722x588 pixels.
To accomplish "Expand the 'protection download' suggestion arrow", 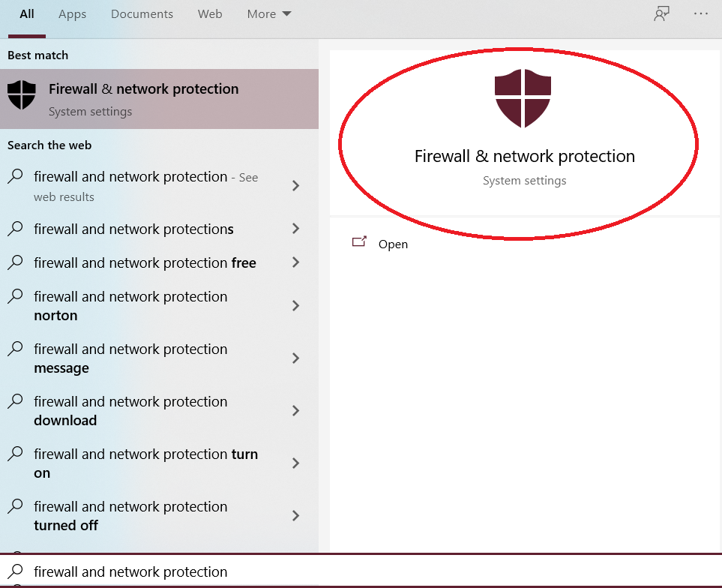I will coord(295,411).
